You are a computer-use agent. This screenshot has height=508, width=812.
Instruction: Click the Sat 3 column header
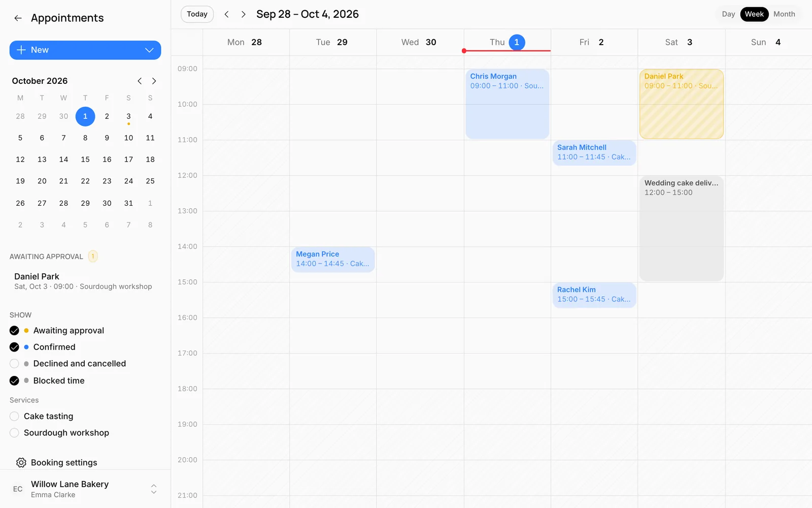coord(681,42)
